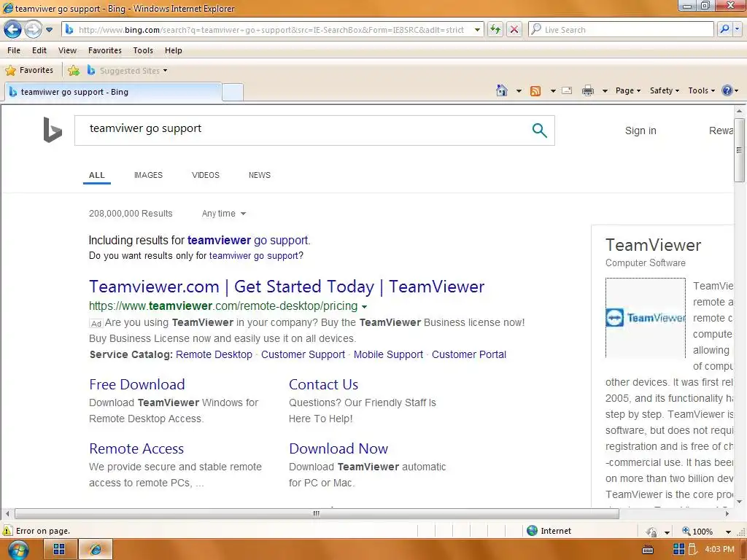Open the Favorites menu in menu bar
This screenshot has width=747, height=560.
coord(105,50)
